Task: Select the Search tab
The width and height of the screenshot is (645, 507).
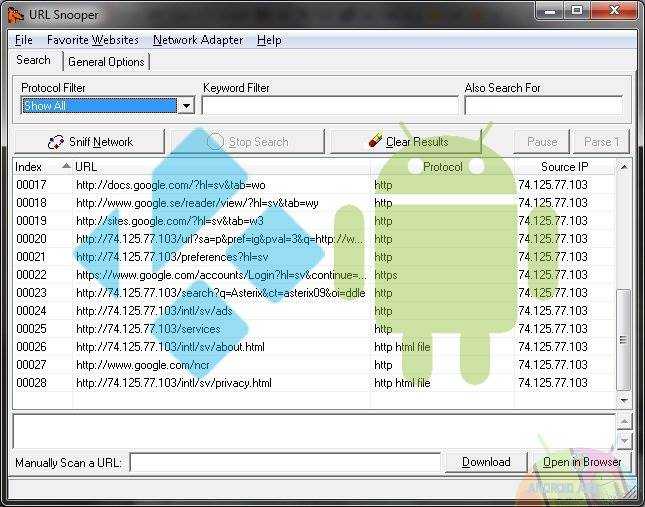Action: (x=34, y=61)
